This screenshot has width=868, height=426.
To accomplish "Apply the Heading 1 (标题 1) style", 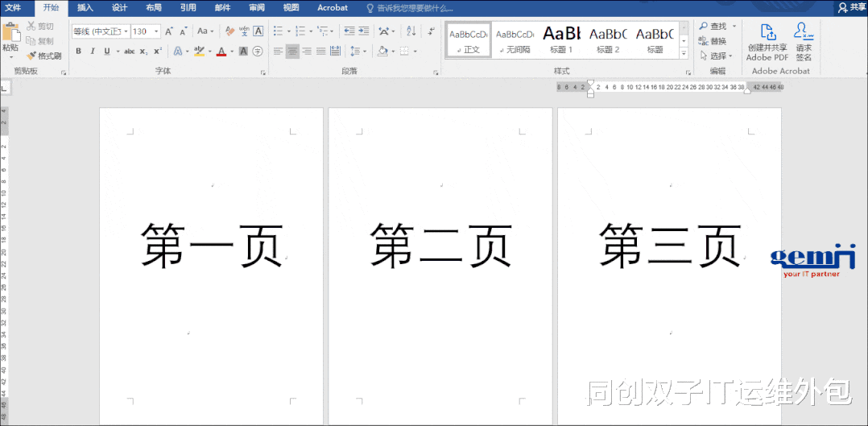I will tap(561, 39).
